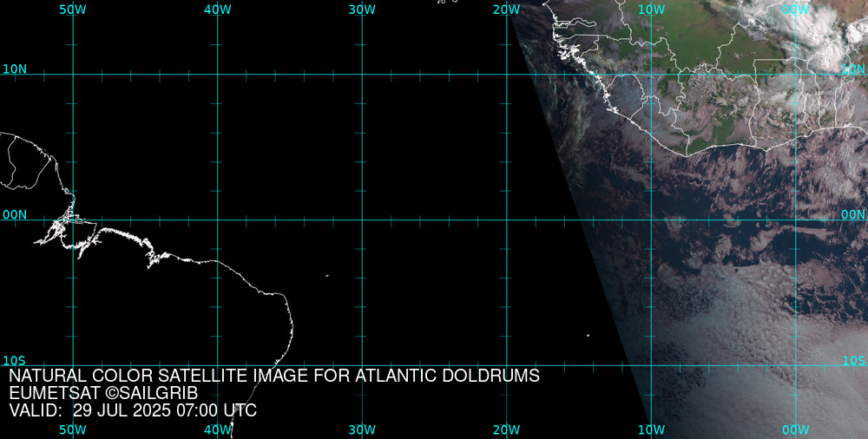Screen dimensions: 868x439
Task: Click the 30W label at top
Action: (x=362, y=10)
